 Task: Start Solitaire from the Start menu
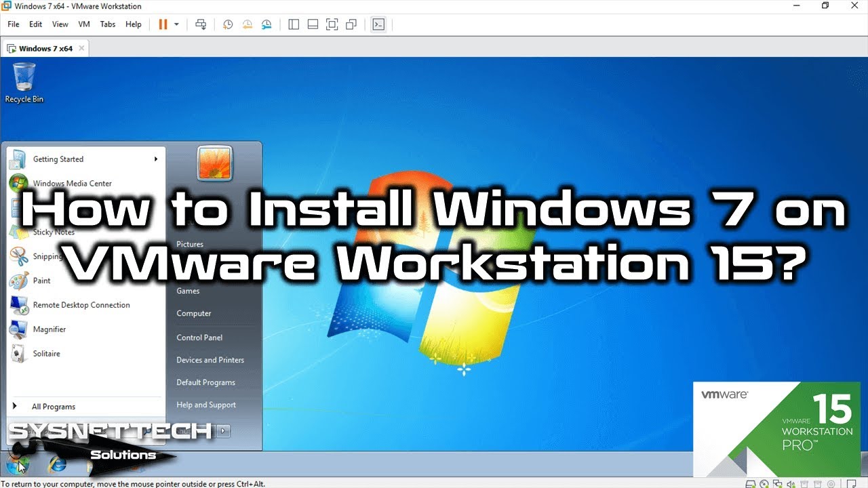(85, 354)
